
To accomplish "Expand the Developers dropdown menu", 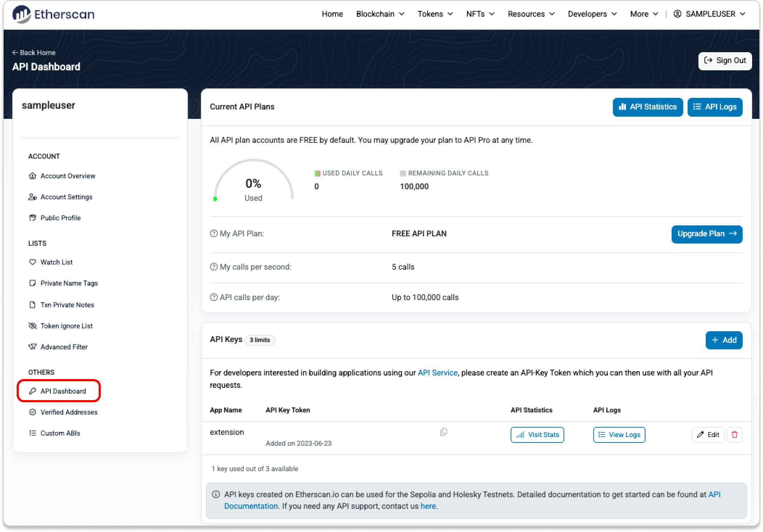I will coord(592,14).
